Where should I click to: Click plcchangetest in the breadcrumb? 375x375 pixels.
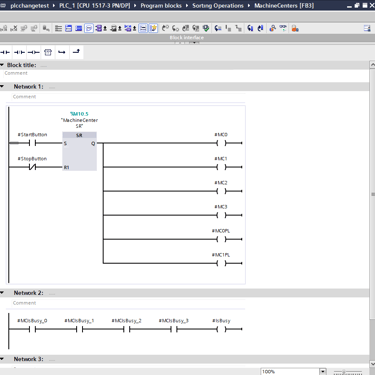click(30, 6)
